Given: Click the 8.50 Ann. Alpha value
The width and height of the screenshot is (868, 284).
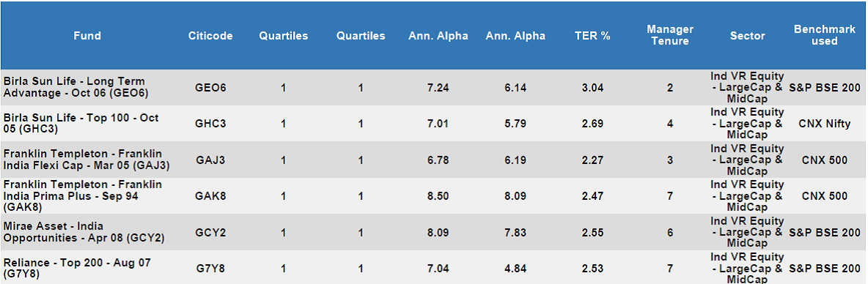Looking at the screenshot, I should (x=438, y=195).
